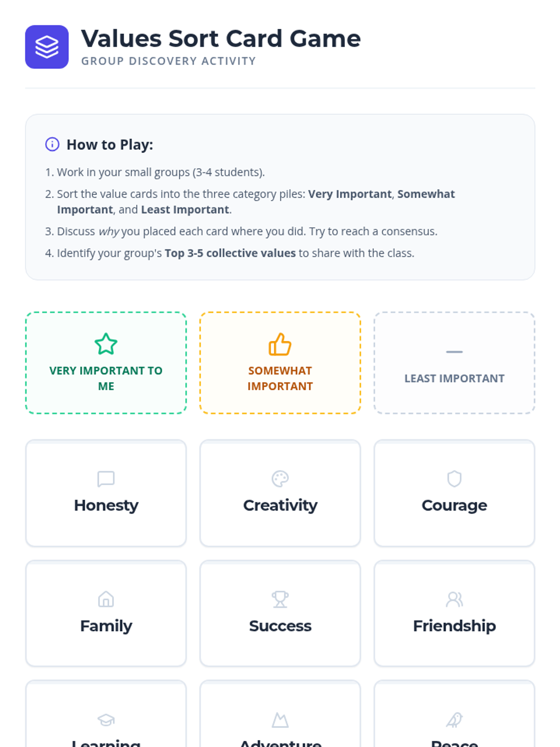Pick the Honesty value card
Image resolution: width=560 pixels, height=747 pixels.
[106, 493]
